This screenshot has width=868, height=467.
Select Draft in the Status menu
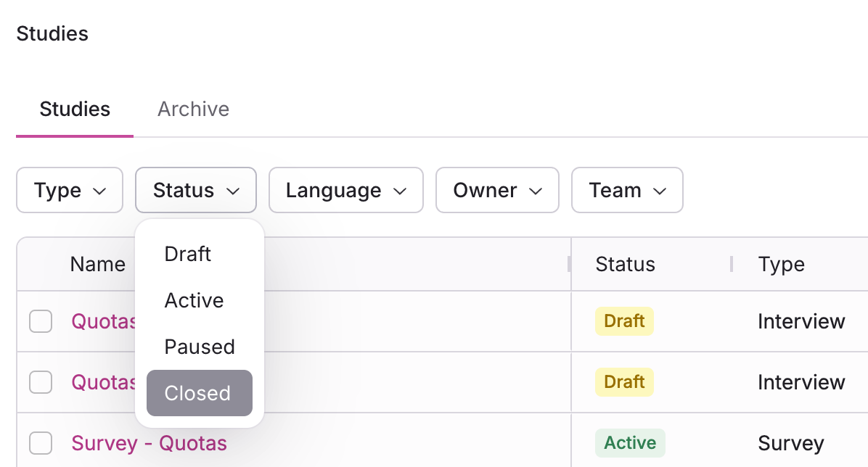tap(188, 254)
